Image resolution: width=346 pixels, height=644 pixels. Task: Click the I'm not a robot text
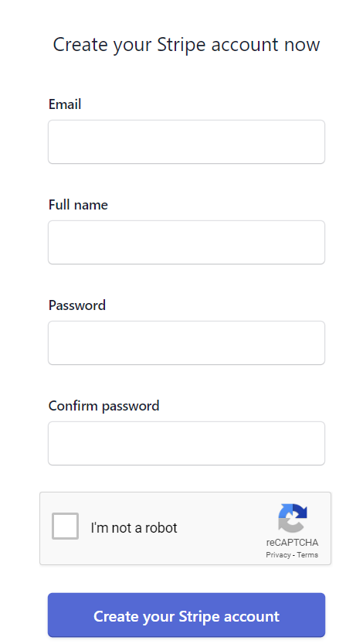pos(134,528)
